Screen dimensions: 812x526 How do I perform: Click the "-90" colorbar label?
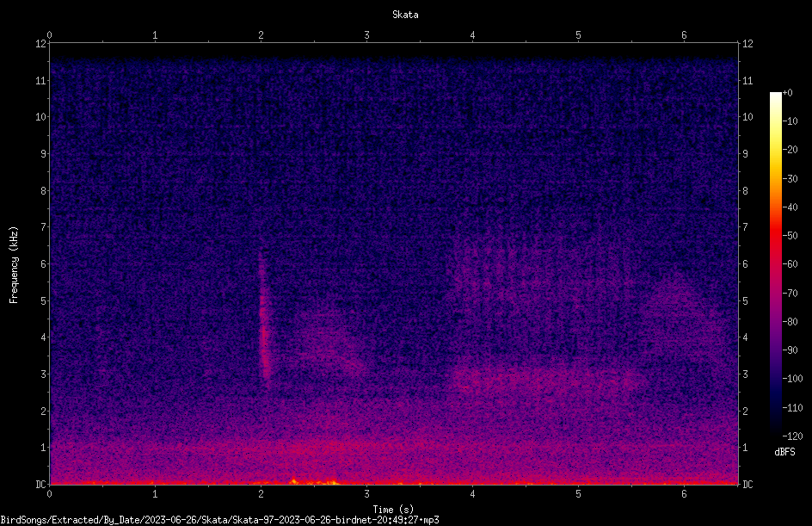point(790,350)
